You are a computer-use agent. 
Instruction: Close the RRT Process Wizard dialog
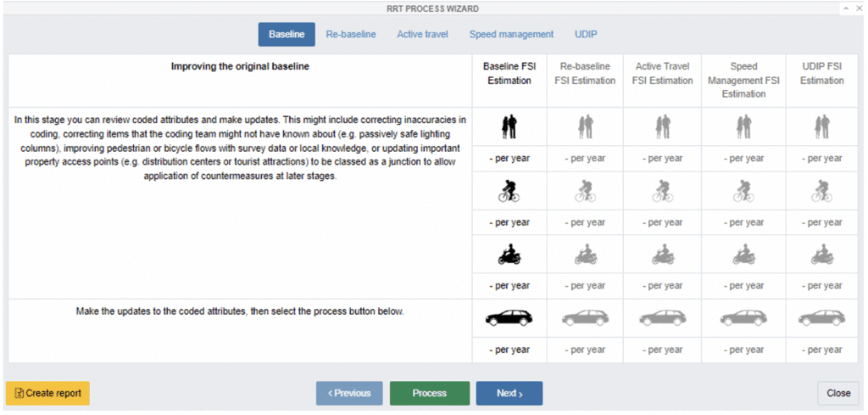(x=838, y=393)
